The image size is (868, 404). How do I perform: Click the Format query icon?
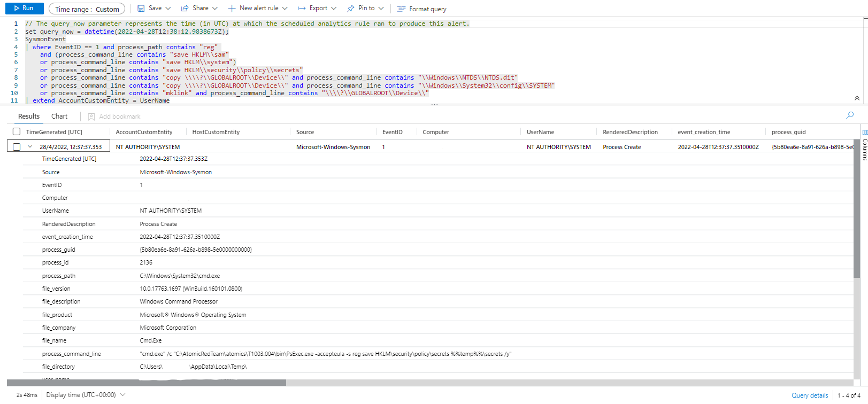click(401, 9)
